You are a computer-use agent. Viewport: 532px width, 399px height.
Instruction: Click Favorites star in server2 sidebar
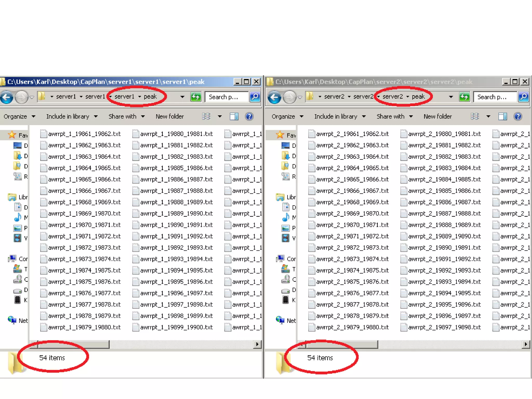[x=280, y=135]
